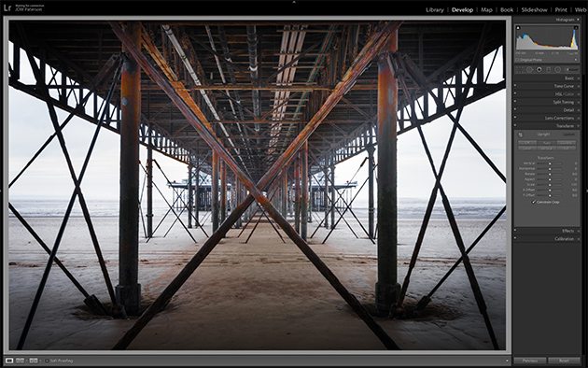Toggle the Constrain Crop checkbox
This screenshot has width=588, height=368.
tap(534, 202)
